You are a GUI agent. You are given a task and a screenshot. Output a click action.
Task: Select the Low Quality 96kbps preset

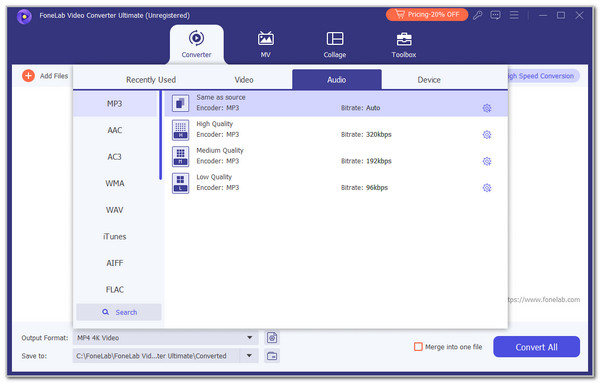336,183
